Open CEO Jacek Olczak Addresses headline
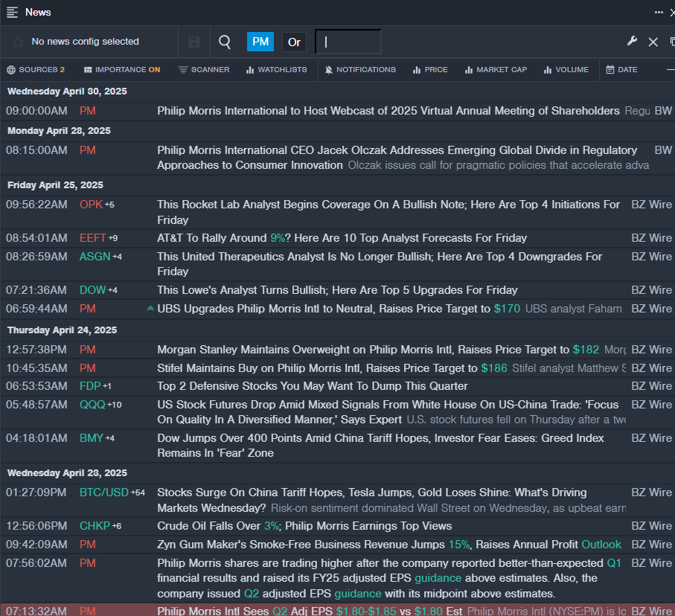 [x=397, y=158]
